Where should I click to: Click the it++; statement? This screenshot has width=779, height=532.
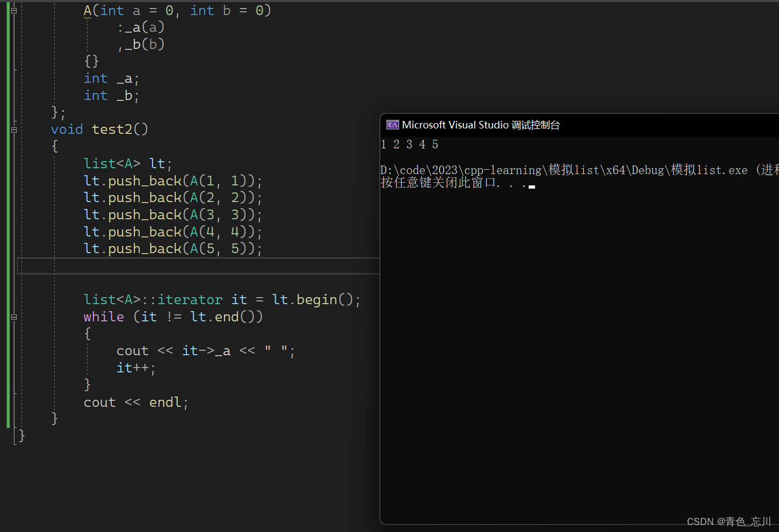pos(136,368)
